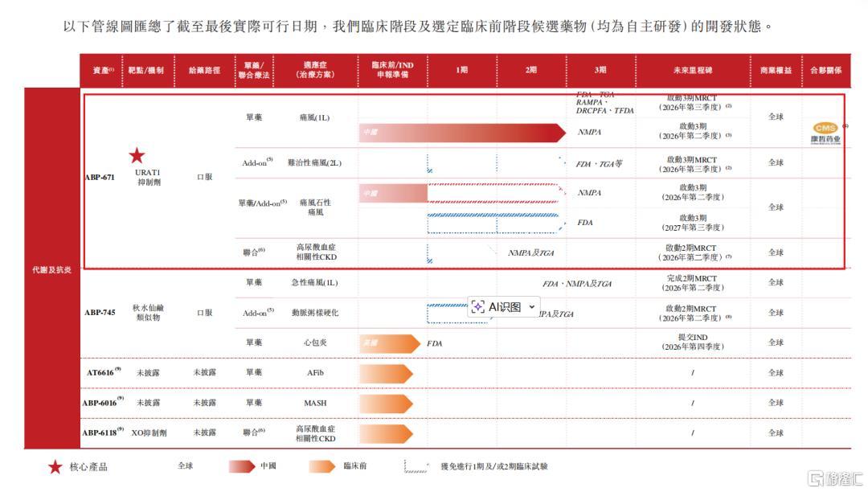Click the long red 中國 bar in 痛風(1L) row
The image size is (868, 492).
click(x=462, y=133)
